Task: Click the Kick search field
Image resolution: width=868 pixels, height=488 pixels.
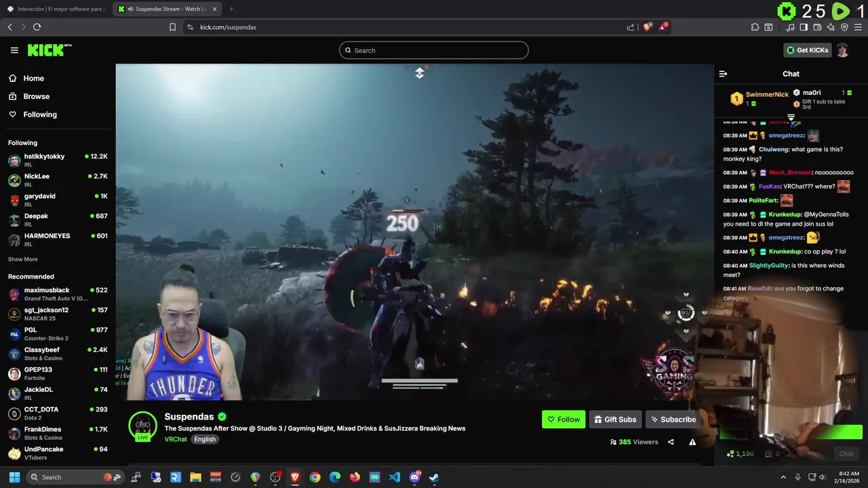Action: [x=434, y=50]
